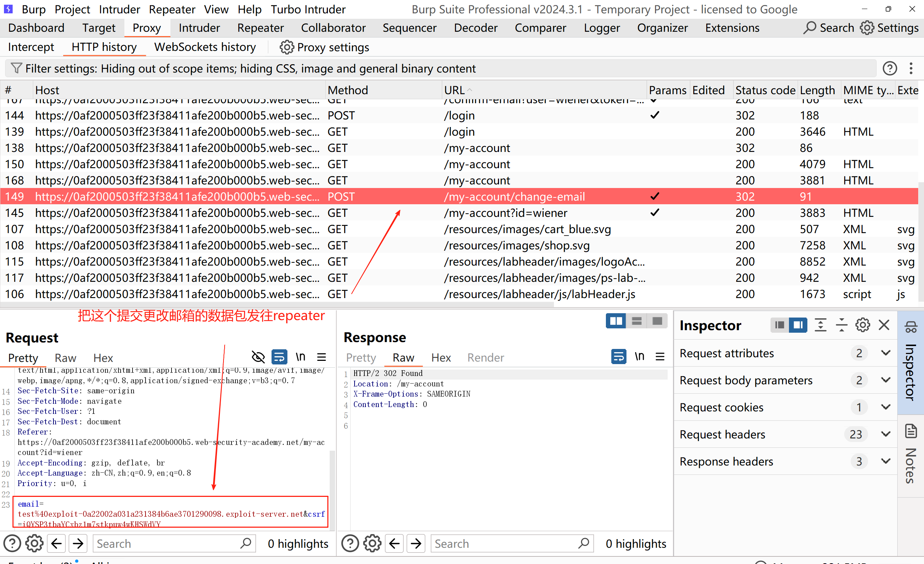
Task: Toggle line wrap in request pane
Action: [x=279, y=357]
